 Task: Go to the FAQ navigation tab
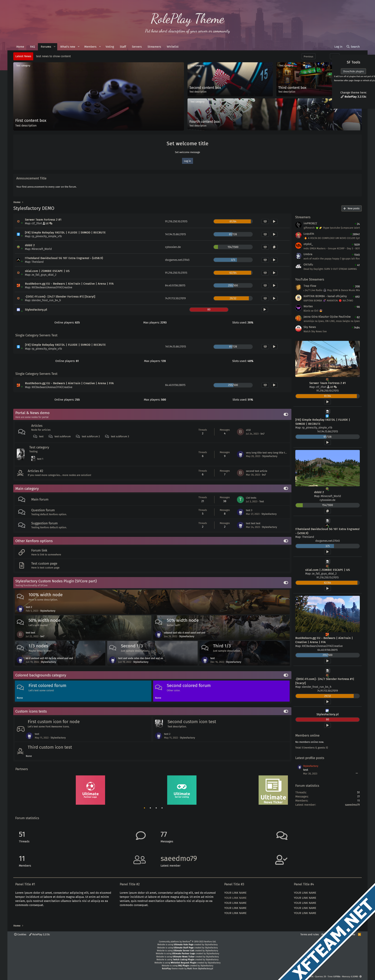[x=32, y=47]
